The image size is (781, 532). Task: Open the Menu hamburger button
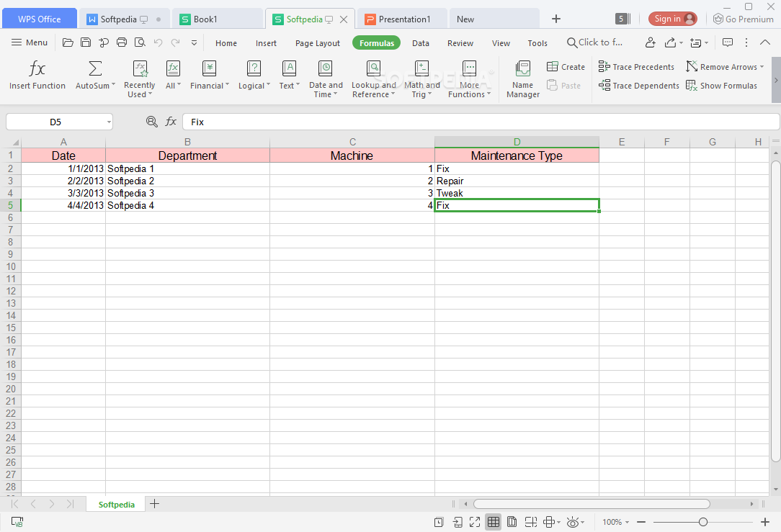click(x=30, y=42)
